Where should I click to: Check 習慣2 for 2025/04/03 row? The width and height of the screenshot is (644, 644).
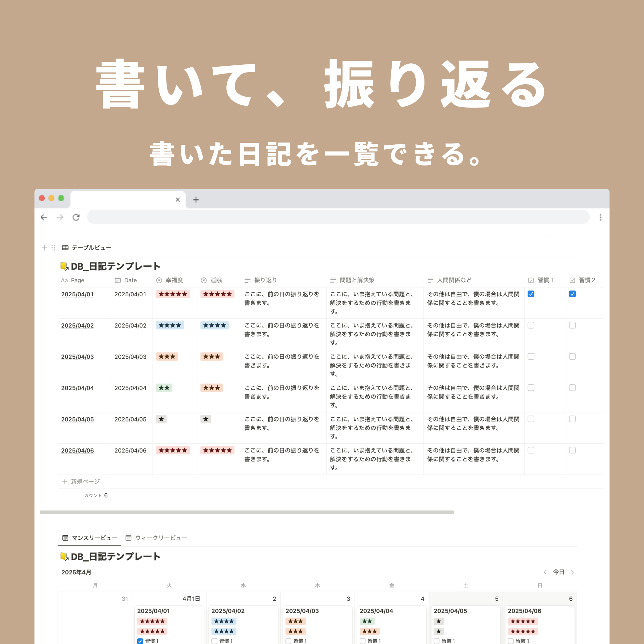click(x=572, y=356)
